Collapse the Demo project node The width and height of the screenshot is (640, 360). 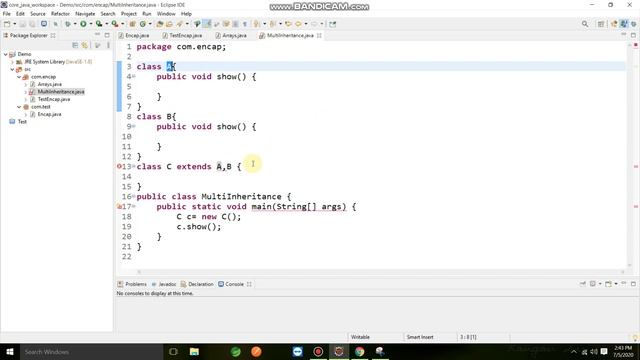pyautogui.click(x=5, y=54)
